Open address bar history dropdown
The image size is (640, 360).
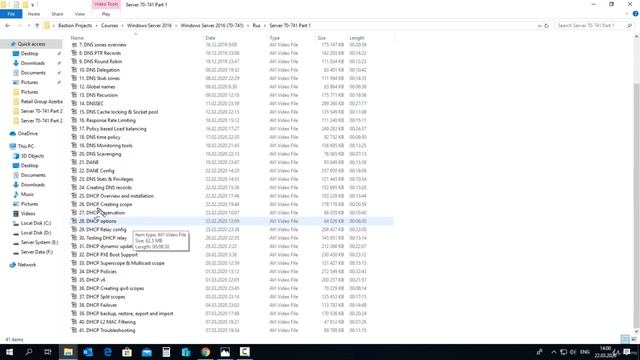[x=540, y=25]
